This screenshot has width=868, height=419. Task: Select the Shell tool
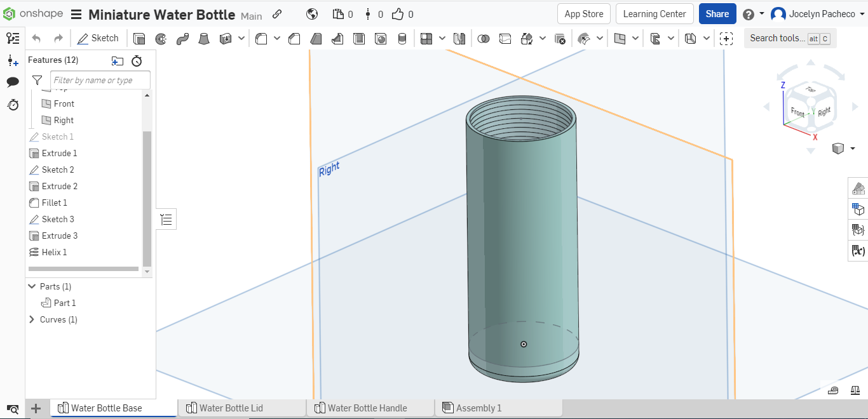pyautogui.click(x=359, y=38)
